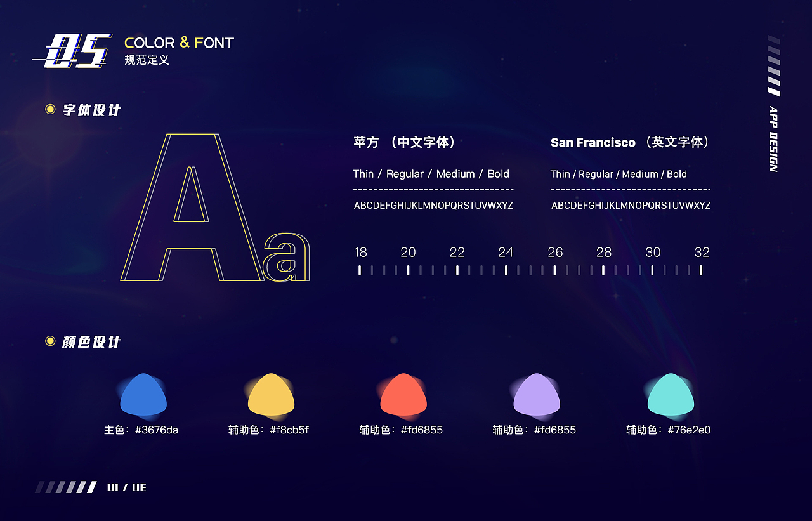Click the 26 font size tick

554,270
